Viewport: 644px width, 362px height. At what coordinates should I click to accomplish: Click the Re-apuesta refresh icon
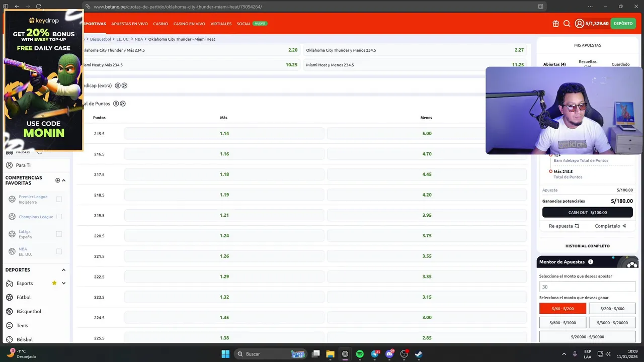pyautogui.click(x=577, y=226)
